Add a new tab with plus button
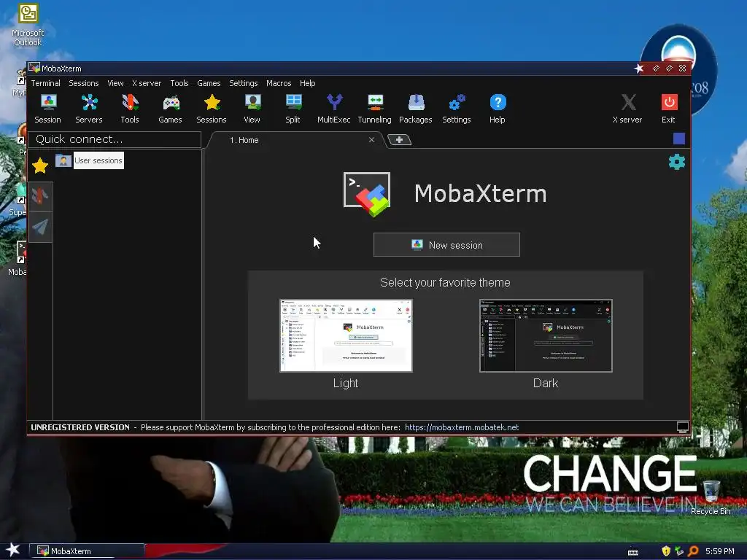Viewport: 747px width, 560px height. coord(399,139)
